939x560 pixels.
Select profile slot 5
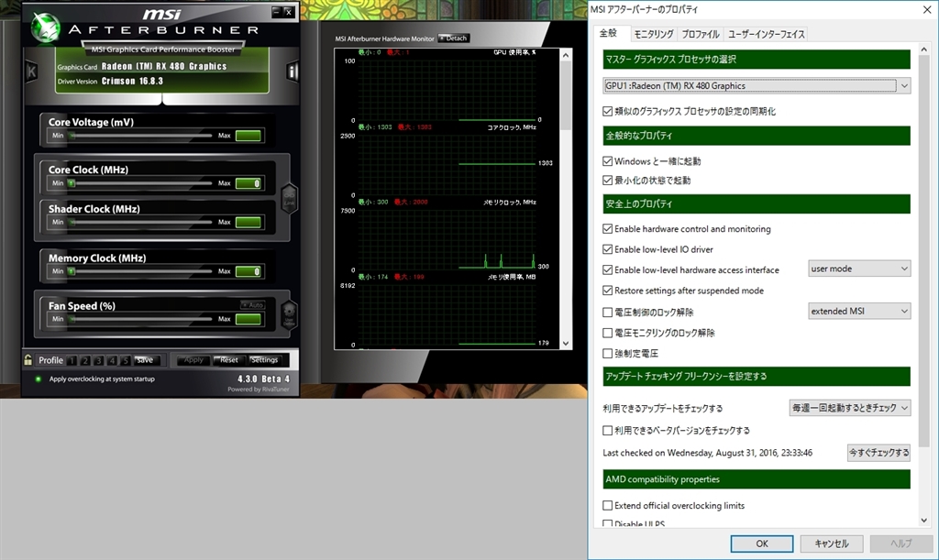(x=125, y=360)
